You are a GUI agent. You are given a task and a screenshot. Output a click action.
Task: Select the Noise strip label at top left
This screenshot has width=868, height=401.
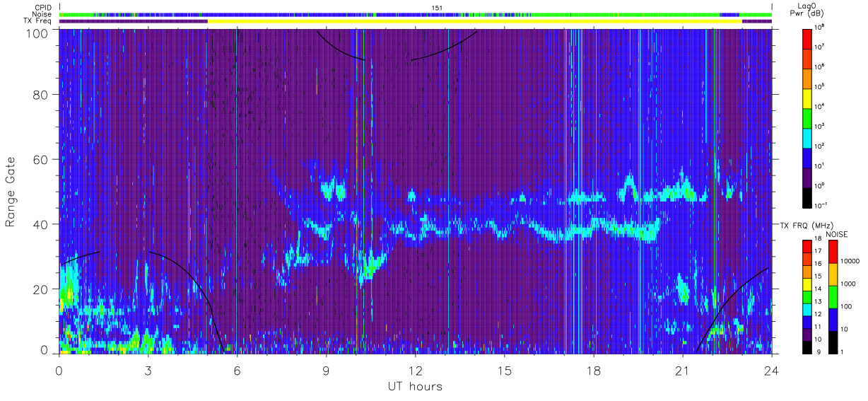click(x=43, y=14)
